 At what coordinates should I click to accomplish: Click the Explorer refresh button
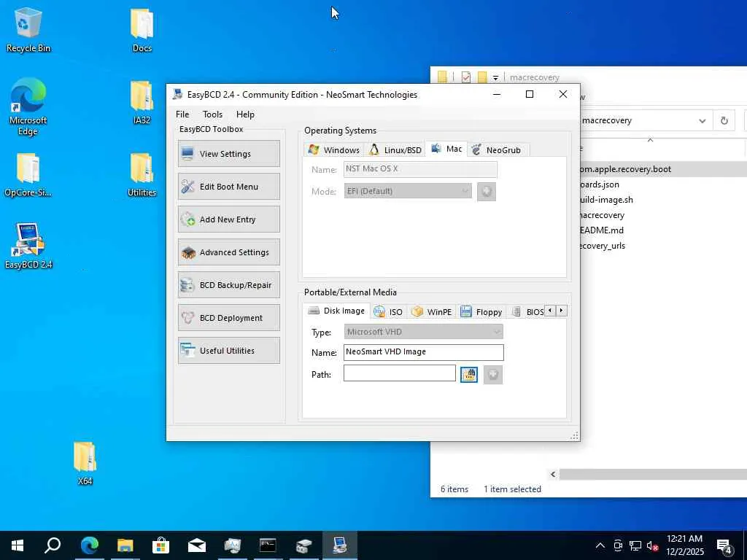click(724, 121)
